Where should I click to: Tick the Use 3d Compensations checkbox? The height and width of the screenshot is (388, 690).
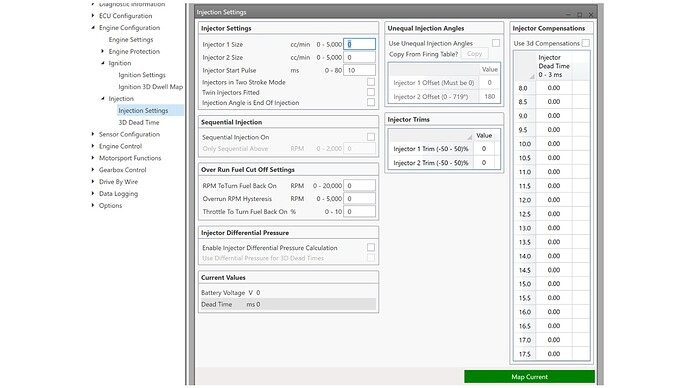(586, 43)
